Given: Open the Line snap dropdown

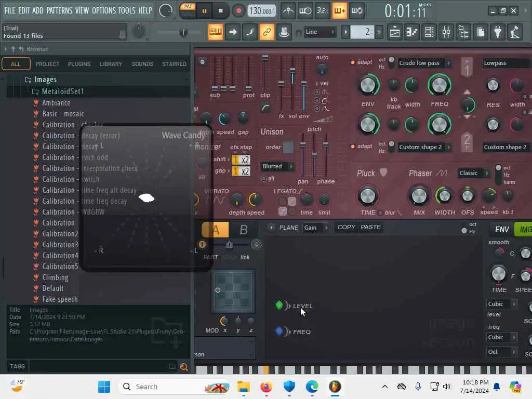Looking at the screenshot, I should [320, 32].
